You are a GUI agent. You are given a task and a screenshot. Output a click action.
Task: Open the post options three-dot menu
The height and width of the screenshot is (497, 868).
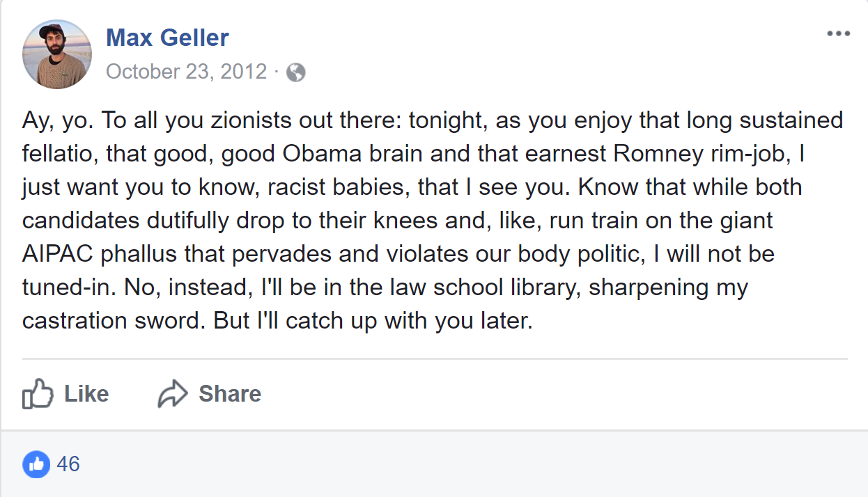click(x=838, y=34)
